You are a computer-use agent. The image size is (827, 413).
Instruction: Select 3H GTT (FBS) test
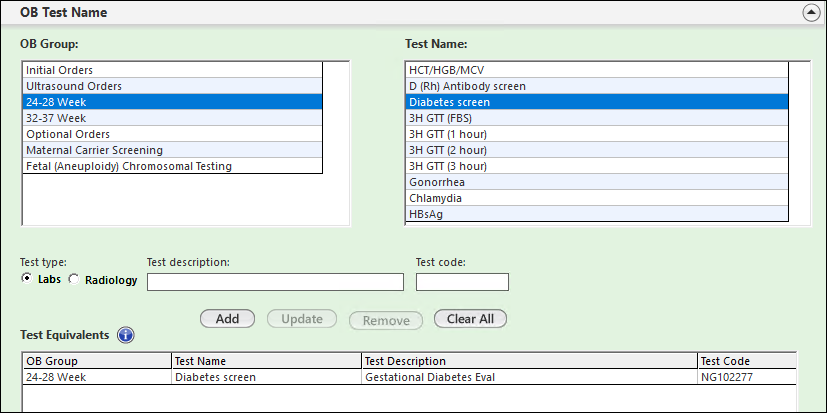tap(597, 118)
